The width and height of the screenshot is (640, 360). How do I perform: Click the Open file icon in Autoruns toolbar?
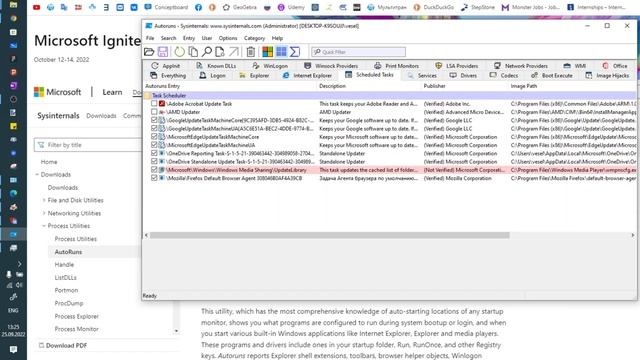click(149, 52)
